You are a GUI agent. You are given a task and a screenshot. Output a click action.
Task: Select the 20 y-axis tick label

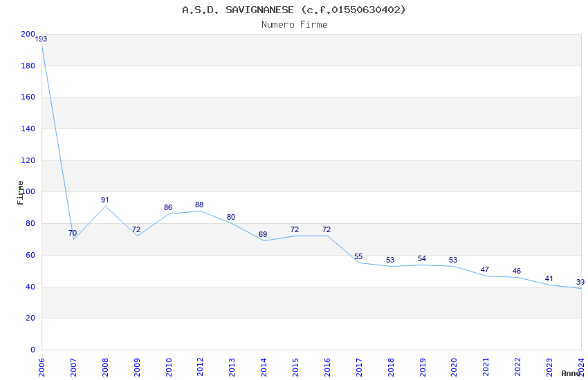point(30,319)
